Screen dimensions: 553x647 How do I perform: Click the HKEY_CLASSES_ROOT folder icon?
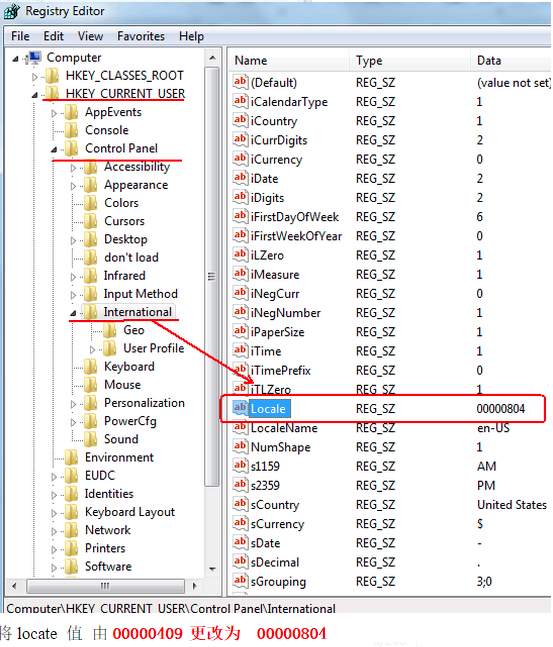[x=52, y=76]
